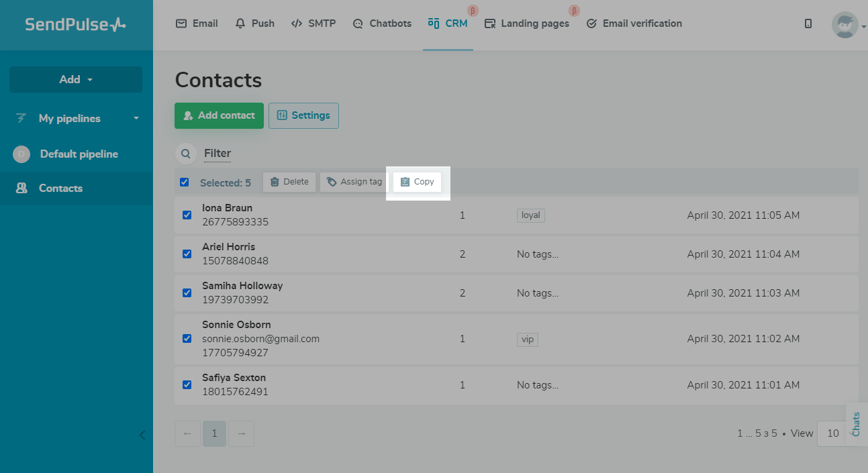
Task: Click sonnie.osborn@gmail.com email address
Action: coord(261,339)
